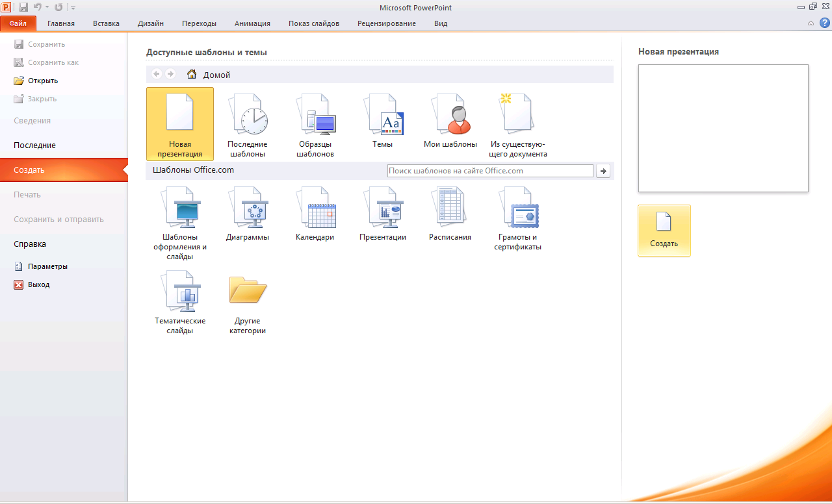Collapse the ribbon with chevron
Viewport: 832px width, 504px height.
click(811, 23)
